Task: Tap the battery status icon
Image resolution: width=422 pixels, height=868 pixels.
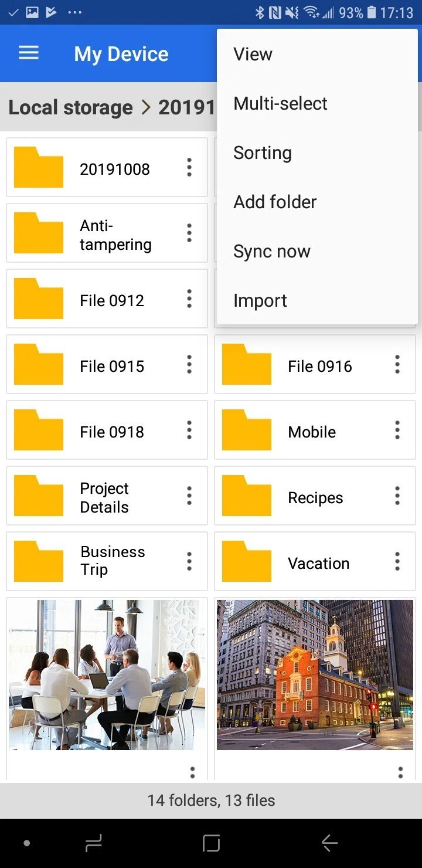Action: click(x=371, y=12)
